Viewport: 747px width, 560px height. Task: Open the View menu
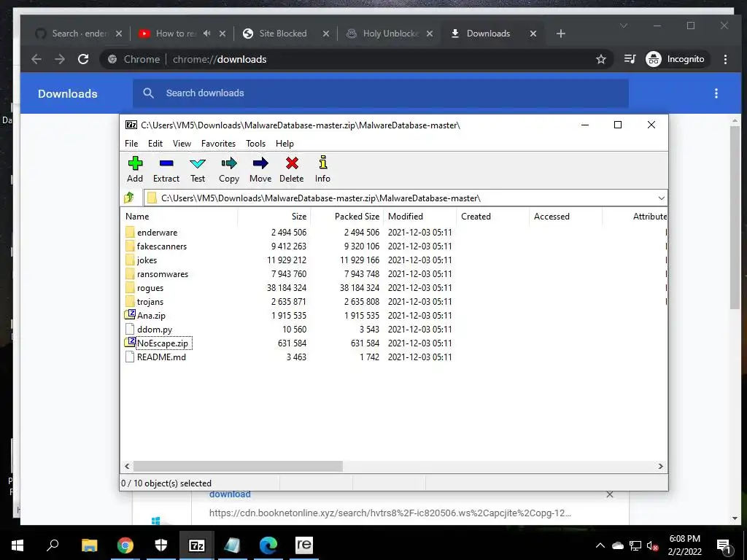[182, 144]
